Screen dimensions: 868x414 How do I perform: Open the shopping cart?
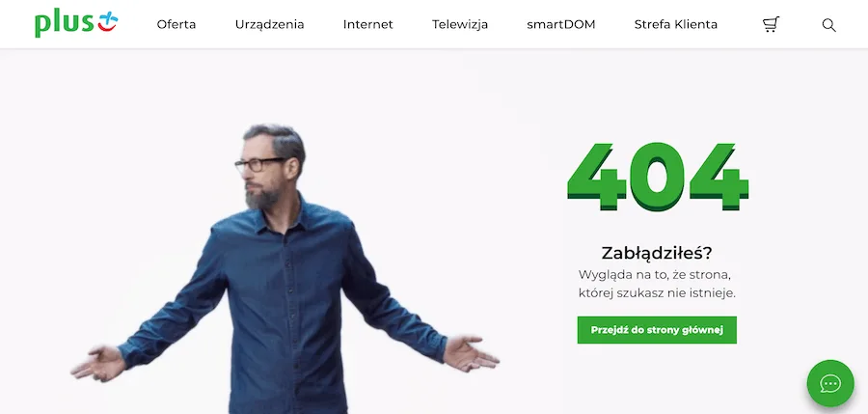(771, 24)
